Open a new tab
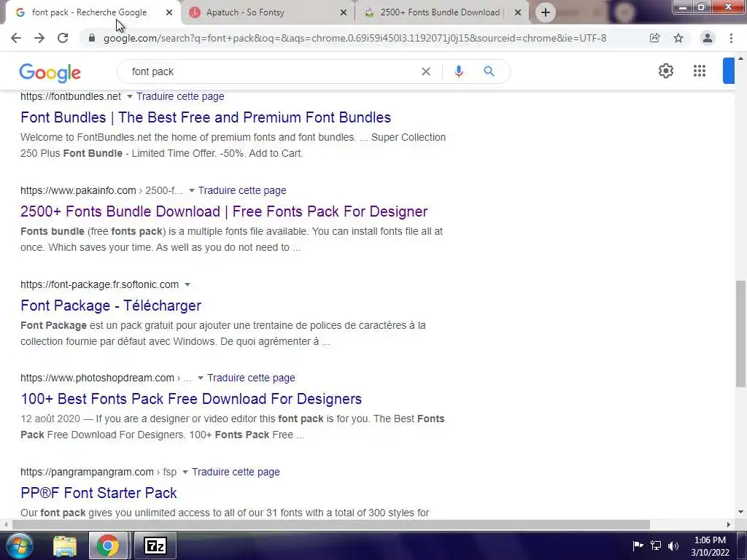747x560 pixels. 546,12
